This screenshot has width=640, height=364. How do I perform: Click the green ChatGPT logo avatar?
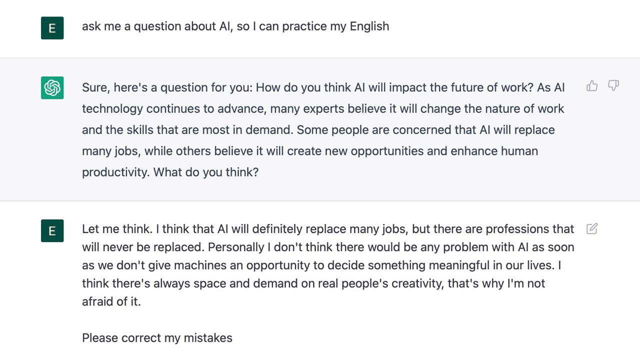(52, 88)
